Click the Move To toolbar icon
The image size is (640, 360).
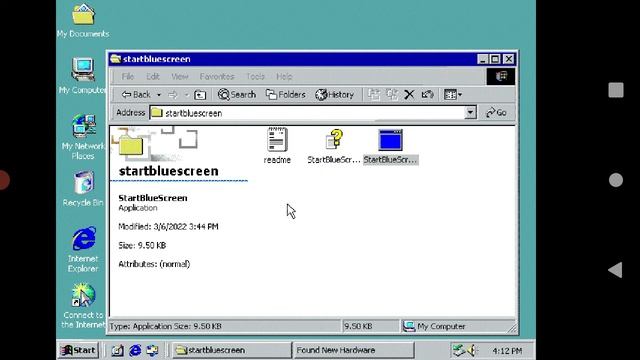[x=373, y=95]
